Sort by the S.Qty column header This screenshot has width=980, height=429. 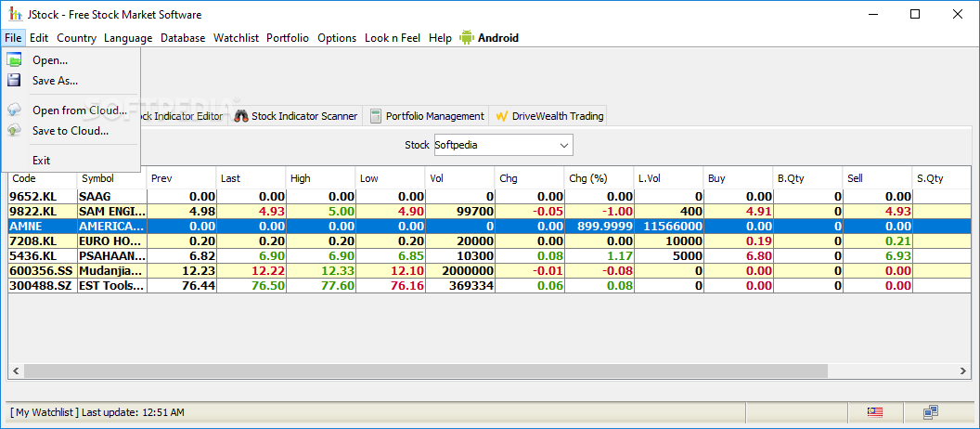click(x=942, y=178)
